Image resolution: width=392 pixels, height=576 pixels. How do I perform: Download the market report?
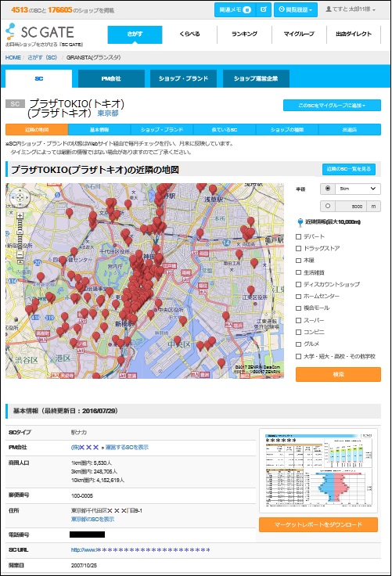tap(318, 524)
